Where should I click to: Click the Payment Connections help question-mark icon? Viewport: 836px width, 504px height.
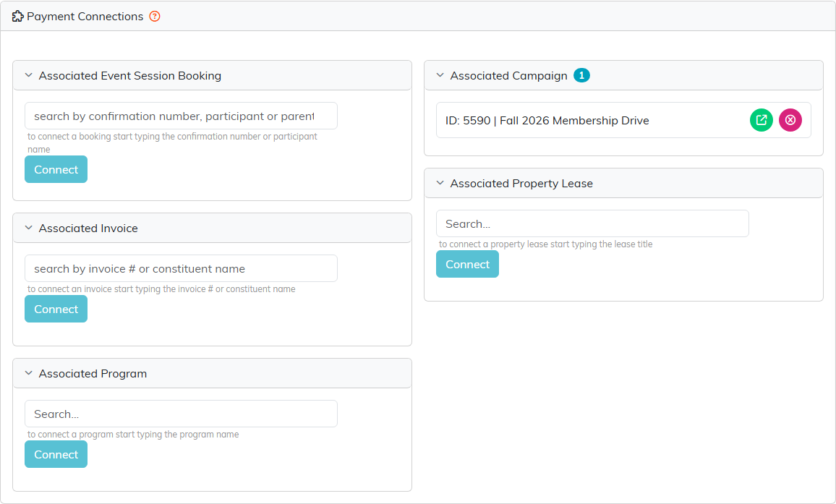tap(155, 17)
